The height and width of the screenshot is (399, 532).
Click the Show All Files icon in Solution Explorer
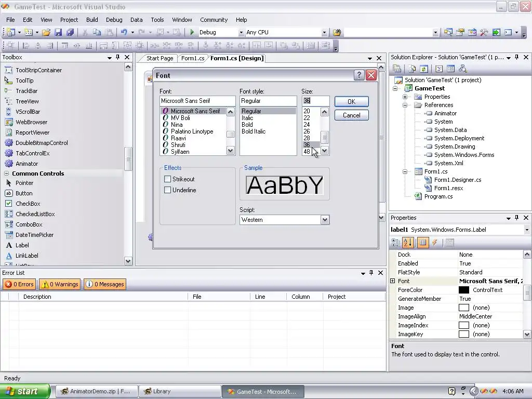412,69
